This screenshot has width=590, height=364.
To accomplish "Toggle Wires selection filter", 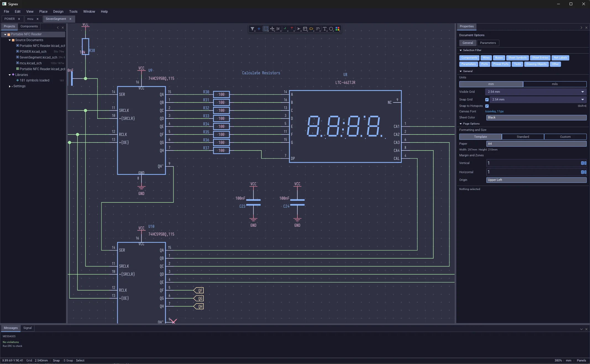I will (486, 58).
